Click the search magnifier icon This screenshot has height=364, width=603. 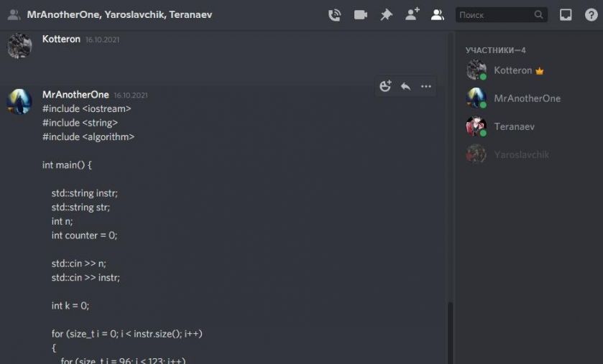tap(538, 14)
